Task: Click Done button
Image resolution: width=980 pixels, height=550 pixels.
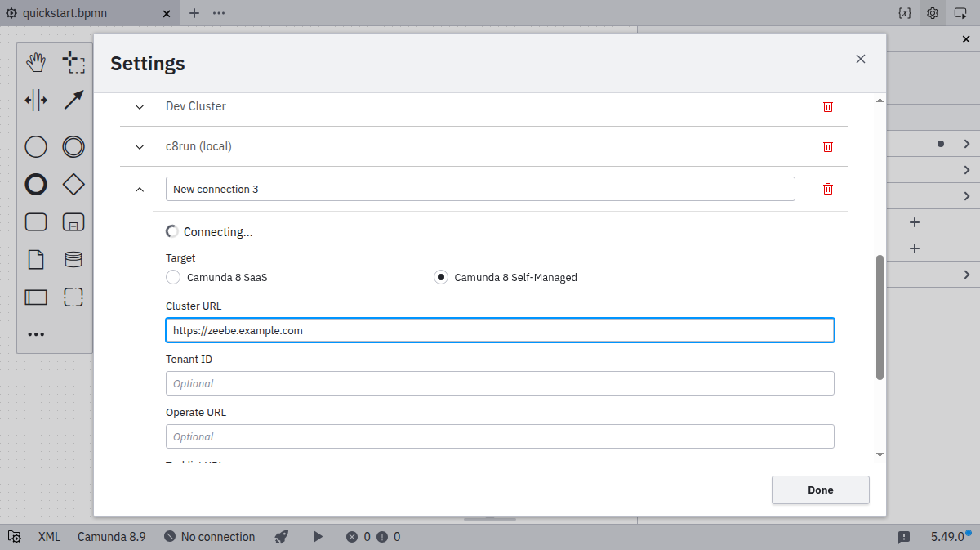Action: tap(821, 490)
